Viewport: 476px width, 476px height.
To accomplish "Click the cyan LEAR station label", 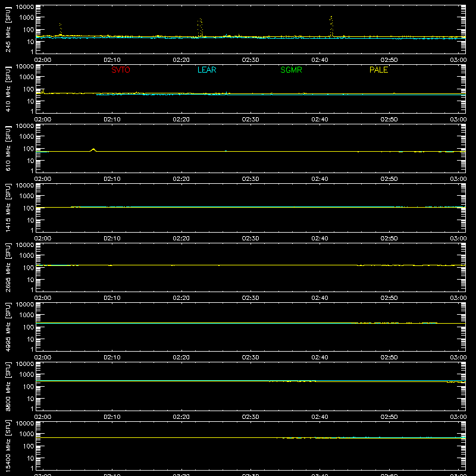I will (x=206, y=70).
